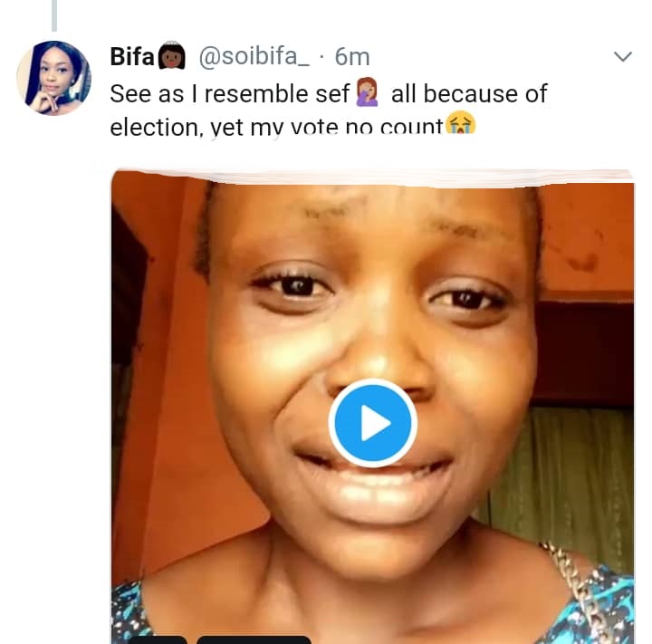This screenshot has width=652, height=644.
Task: Click the display name Bifa
Action: pos(132,57)
